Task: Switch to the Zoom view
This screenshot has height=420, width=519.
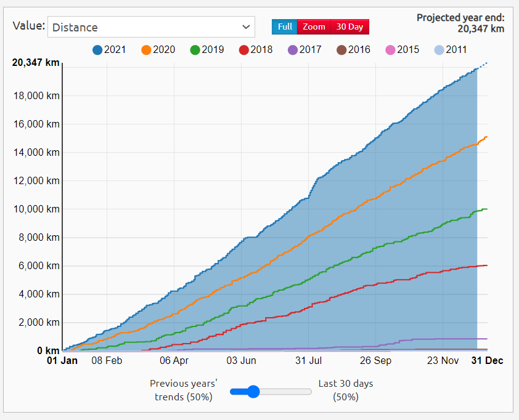Action: coord(314,27)
